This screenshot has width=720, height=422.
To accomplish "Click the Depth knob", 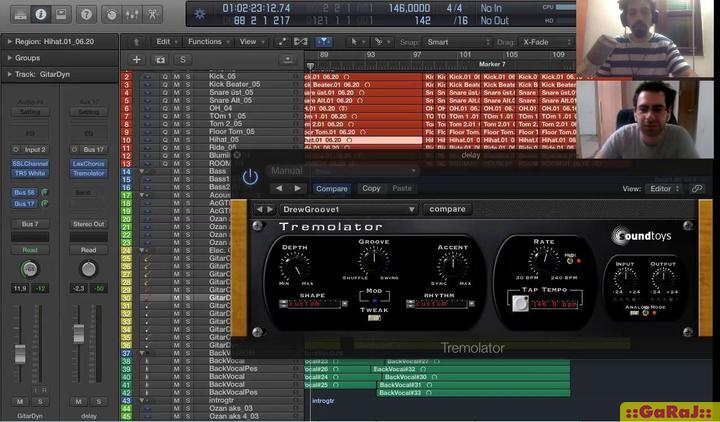I will pos(294,267).
